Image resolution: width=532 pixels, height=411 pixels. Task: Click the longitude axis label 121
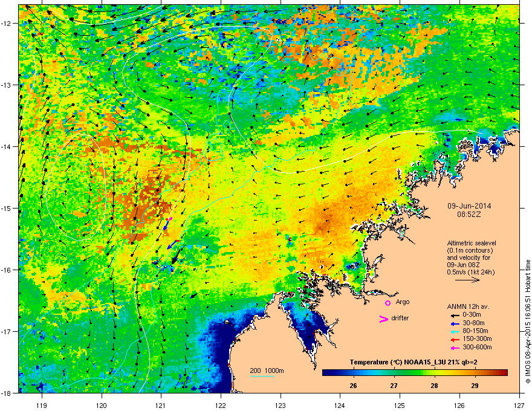(x=161, y=405)
